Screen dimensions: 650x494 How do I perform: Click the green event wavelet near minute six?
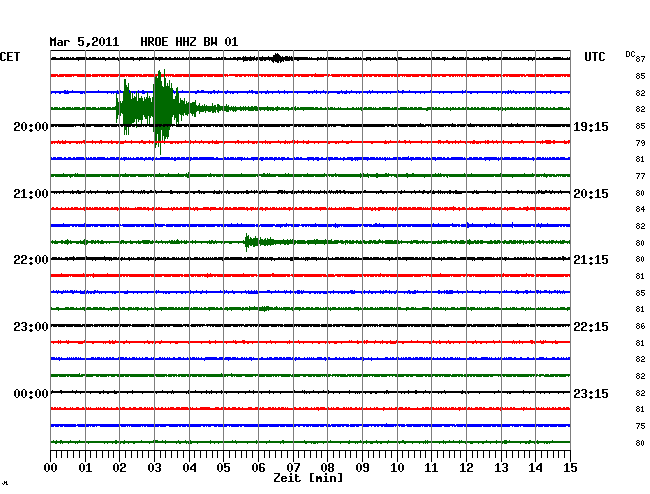(x=259, y=242)
